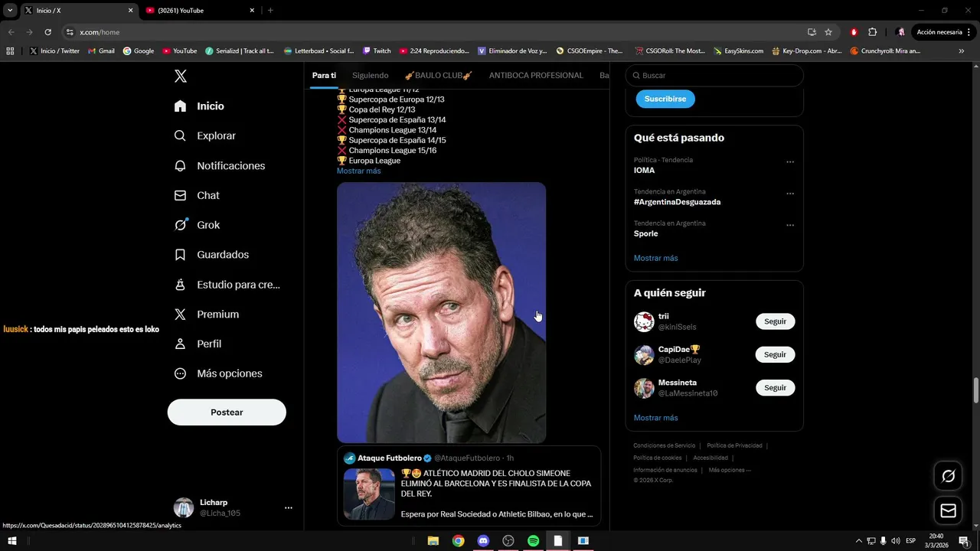Screen dimensions: 980x551
Task: Click the Licharp profile avatar
Action: [x=184, y=507]
